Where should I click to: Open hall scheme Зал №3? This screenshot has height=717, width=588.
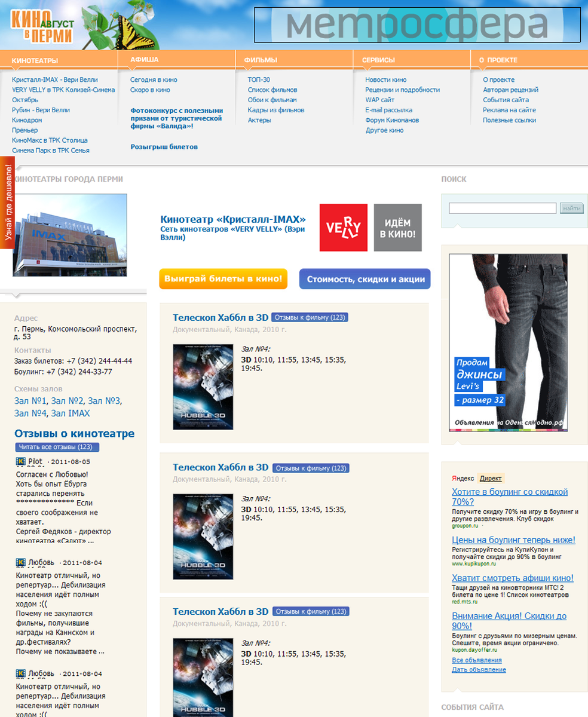coord(104,401)
